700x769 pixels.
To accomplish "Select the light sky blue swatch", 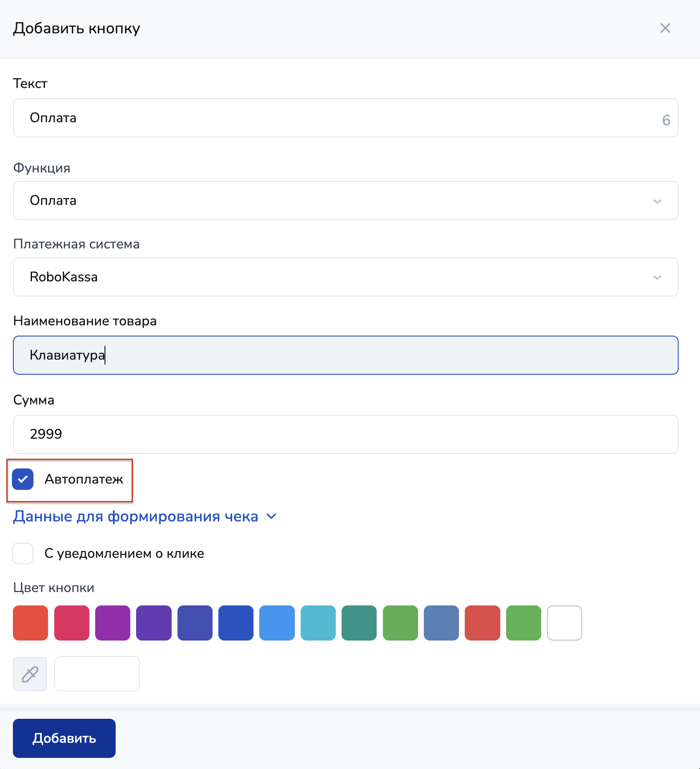I will pos(277,623).
